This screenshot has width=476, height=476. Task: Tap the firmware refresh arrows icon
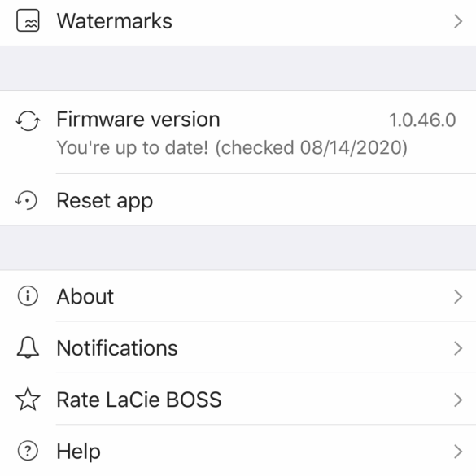pos(28,120)
